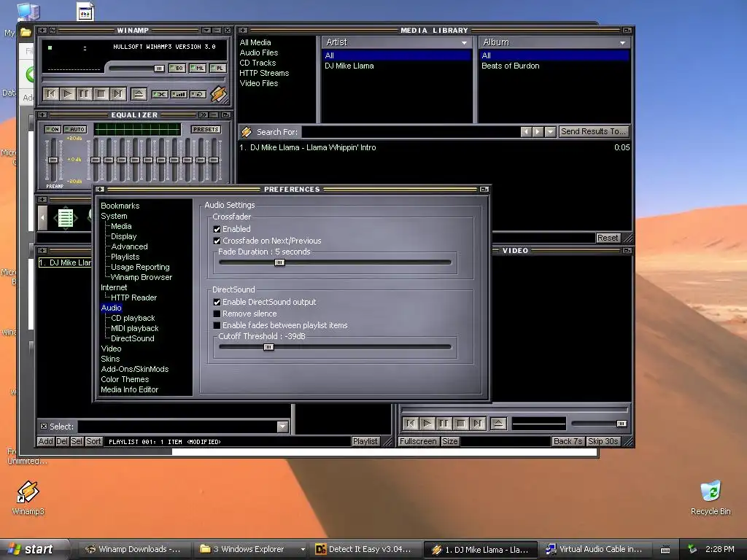The width and height of the screenshot is (747, 560).
Task: Click Skip 30s in Video window
Action: coord(603,441)
